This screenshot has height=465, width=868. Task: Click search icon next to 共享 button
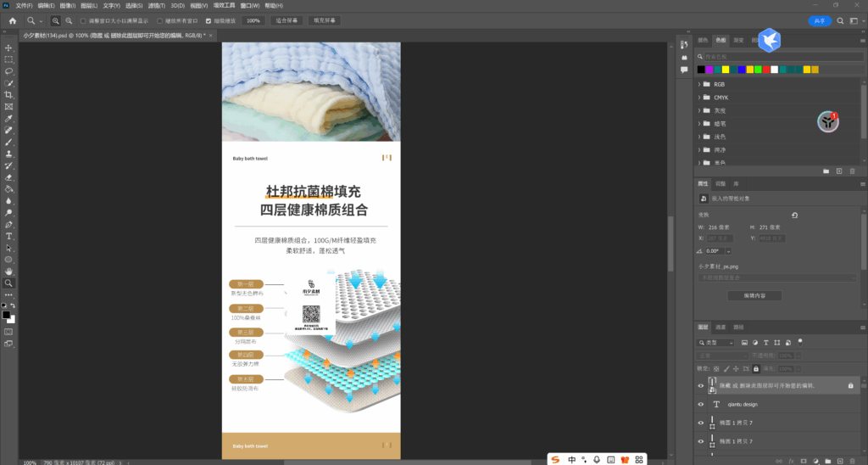840,20
